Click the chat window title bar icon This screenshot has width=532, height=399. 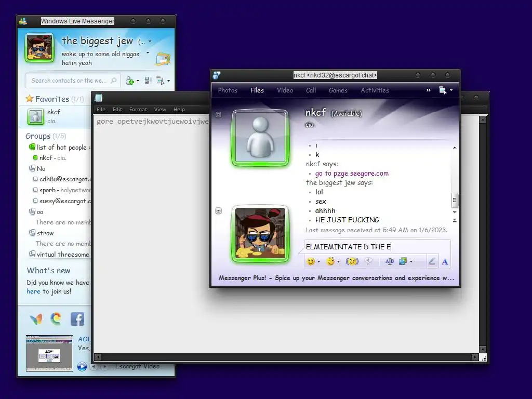pyautogui.click(x=217, y=75)
